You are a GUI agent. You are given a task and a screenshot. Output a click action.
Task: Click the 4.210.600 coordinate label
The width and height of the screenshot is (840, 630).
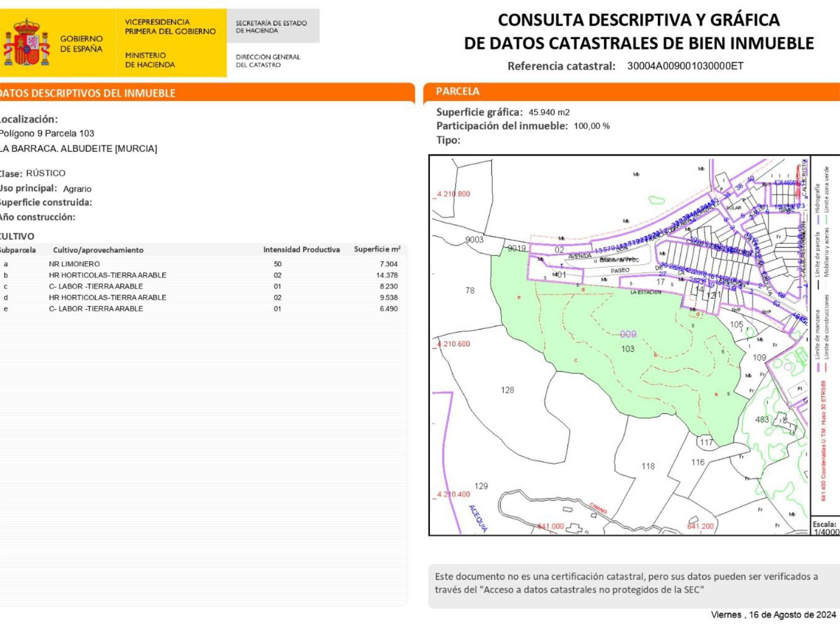[x=453, y=344]
